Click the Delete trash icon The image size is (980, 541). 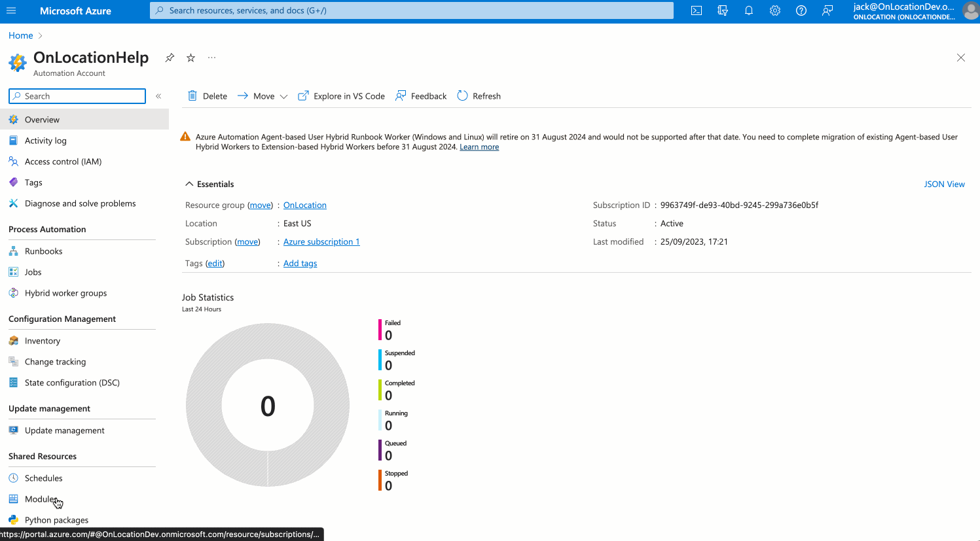(x=192, y=96)
